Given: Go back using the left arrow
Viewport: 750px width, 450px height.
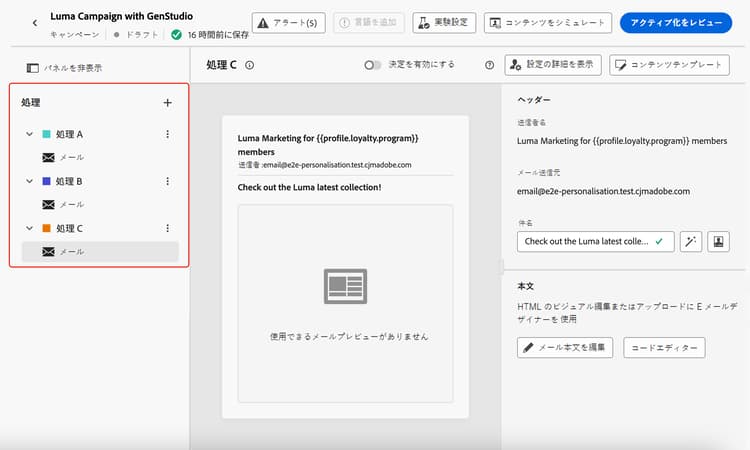Looking at the screenshot, I should click(35, 22).
